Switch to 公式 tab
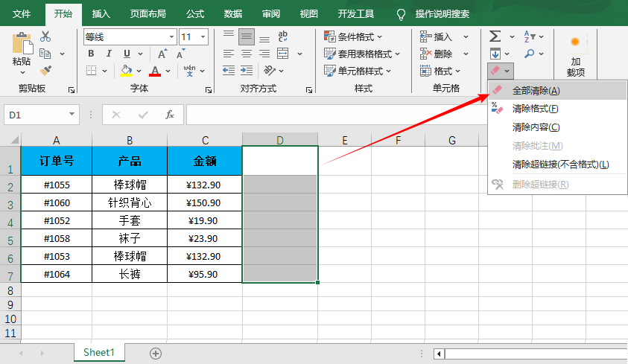This screenshot has height=364, width=628. [x=195, y=14]
